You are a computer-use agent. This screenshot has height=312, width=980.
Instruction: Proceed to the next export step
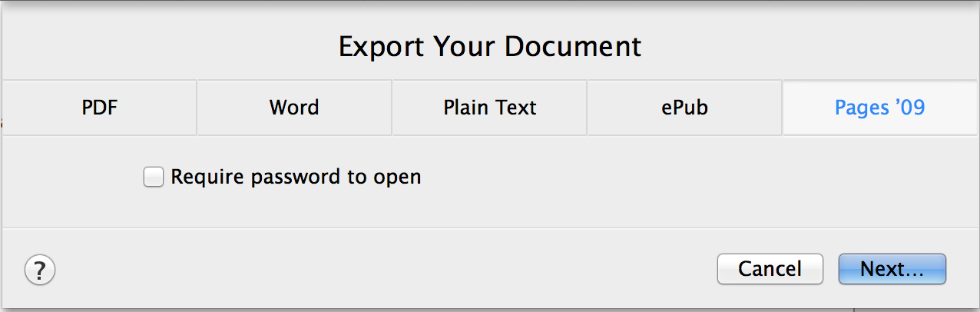pyautogui.click(x=892, y=269)
